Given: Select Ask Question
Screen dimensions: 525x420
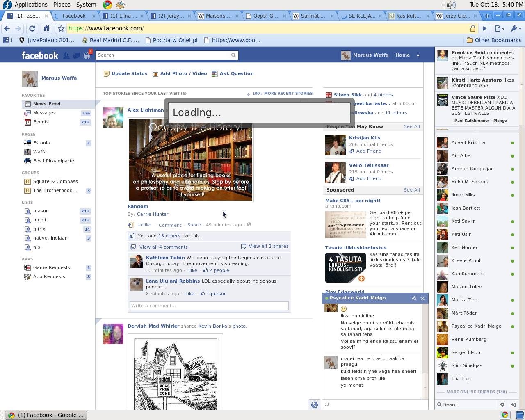Looking at the screenshot, I should point(232,73).
